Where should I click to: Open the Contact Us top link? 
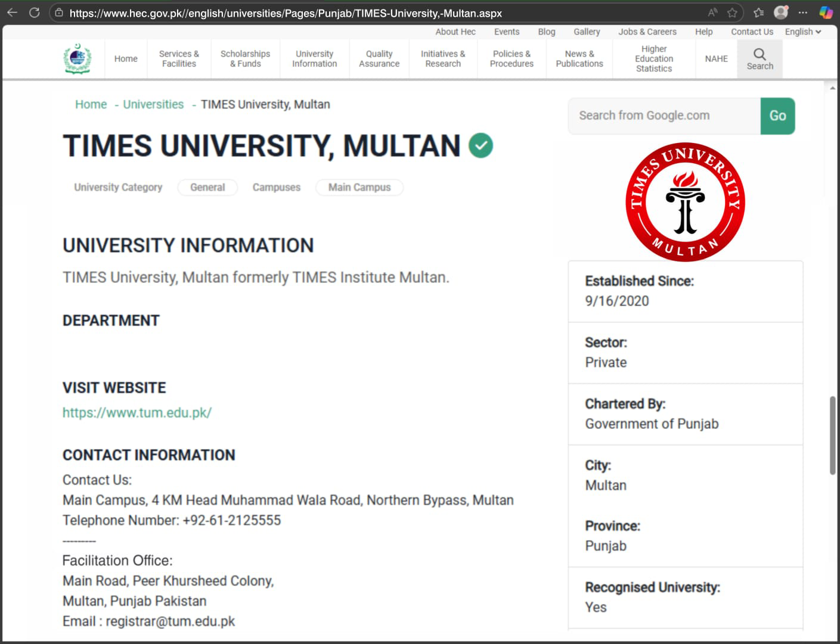[752, 32]
